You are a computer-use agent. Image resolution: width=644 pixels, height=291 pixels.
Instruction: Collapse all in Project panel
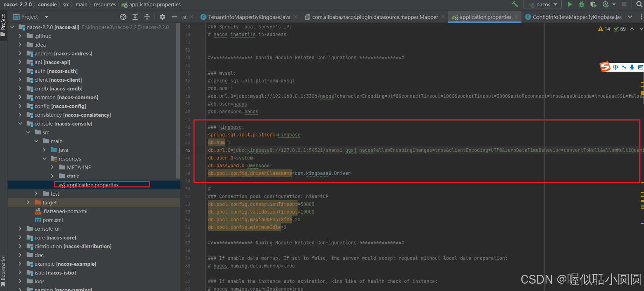click(x=147, y=17)
